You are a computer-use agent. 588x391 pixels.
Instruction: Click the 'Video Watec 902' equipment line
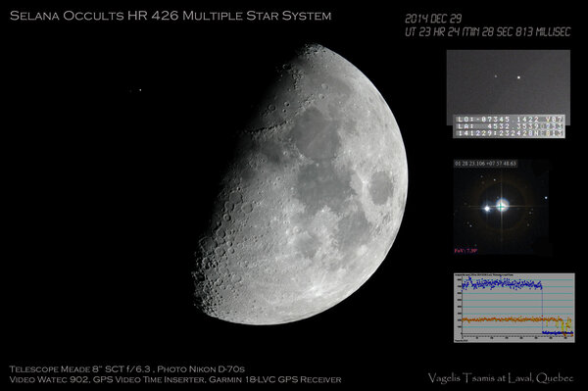point(175,379)
